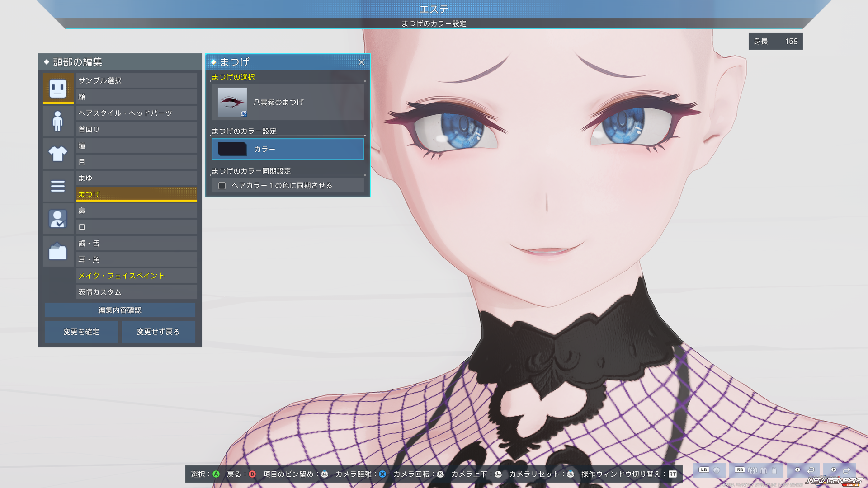Screen dimensions: 868x488
Task: Click the green A select button icon
Action: tap(216, 474)
